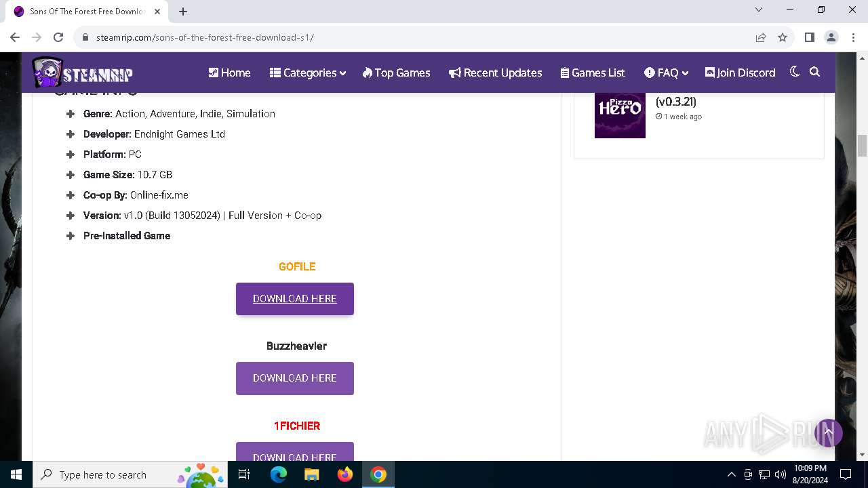Image resolution: width=868 pixels, height=488 pixels.
Task: Open the Pizza Hero (v0.3.21) title link
Action: [x=676, y=102]
